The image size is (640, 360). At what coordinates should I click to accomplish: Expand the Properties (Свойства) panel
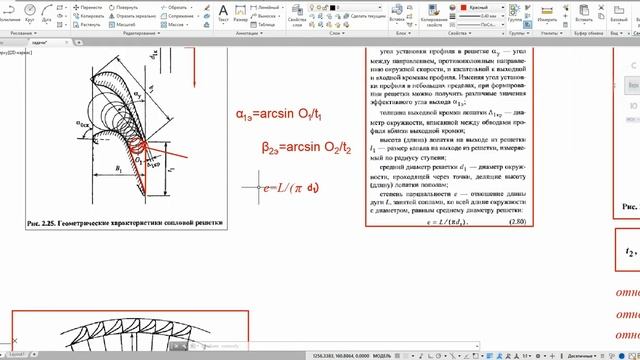tap(459, 33)
